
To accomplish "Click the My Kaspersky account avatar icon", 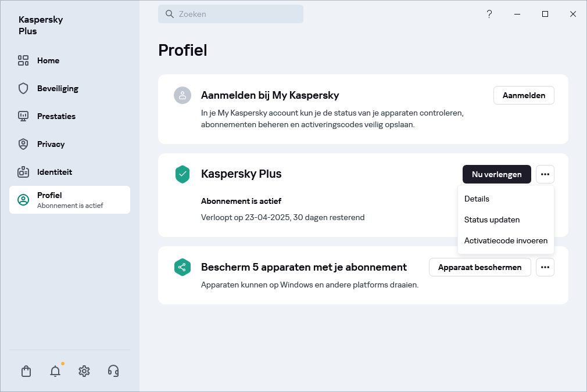I will 182,95.
